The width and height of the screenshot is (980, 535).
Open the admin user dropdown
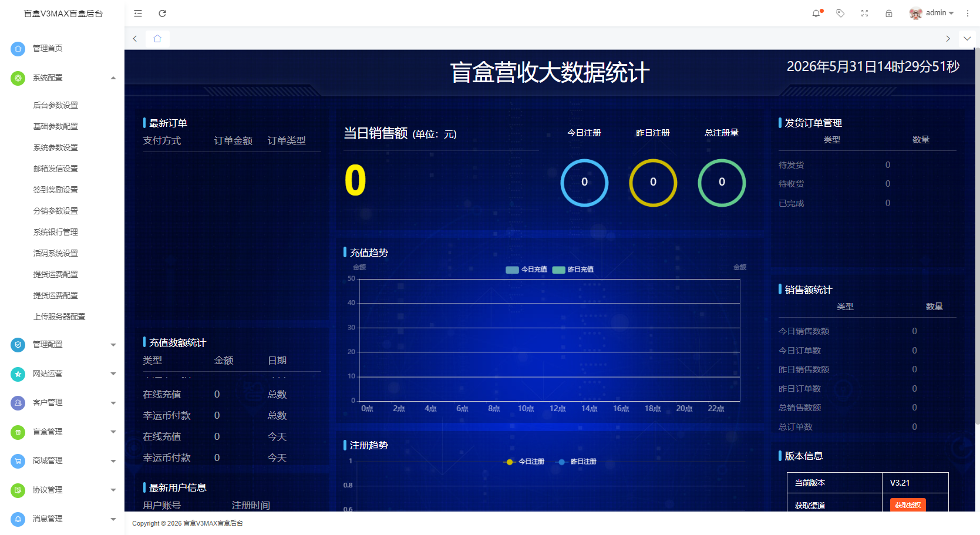tap(939, 13)
